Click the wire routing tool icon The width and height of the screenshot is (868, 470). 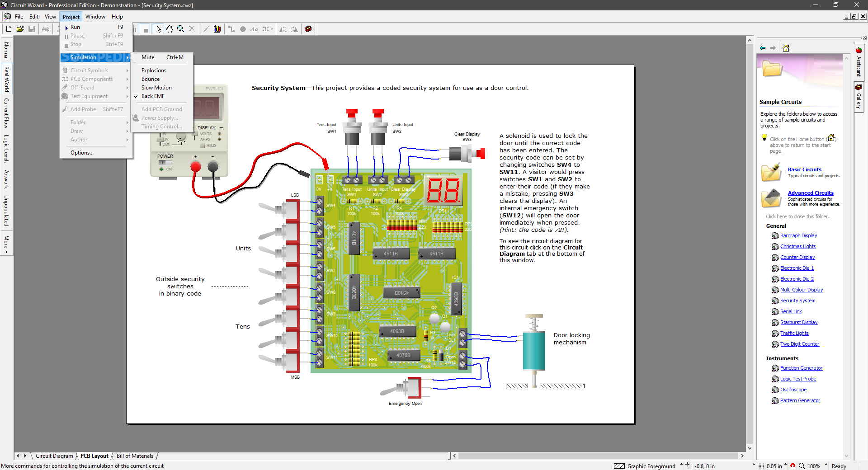pos(231,29)
